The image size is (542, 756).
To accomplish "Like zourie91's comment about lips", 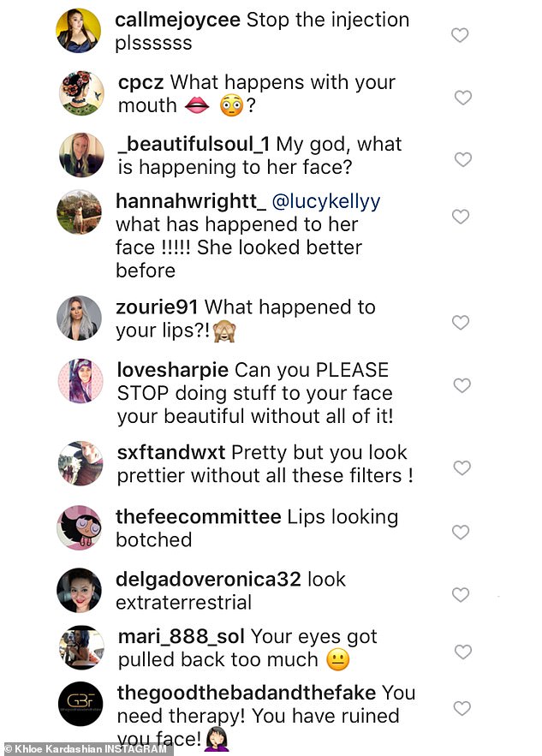I will [461, 323].
